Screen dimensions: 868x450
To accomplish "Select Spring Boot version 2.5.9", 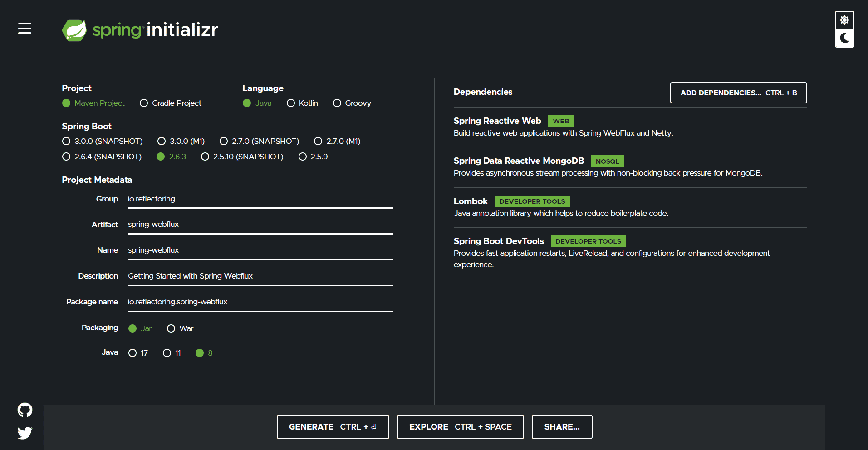I will tap(303, 157).
